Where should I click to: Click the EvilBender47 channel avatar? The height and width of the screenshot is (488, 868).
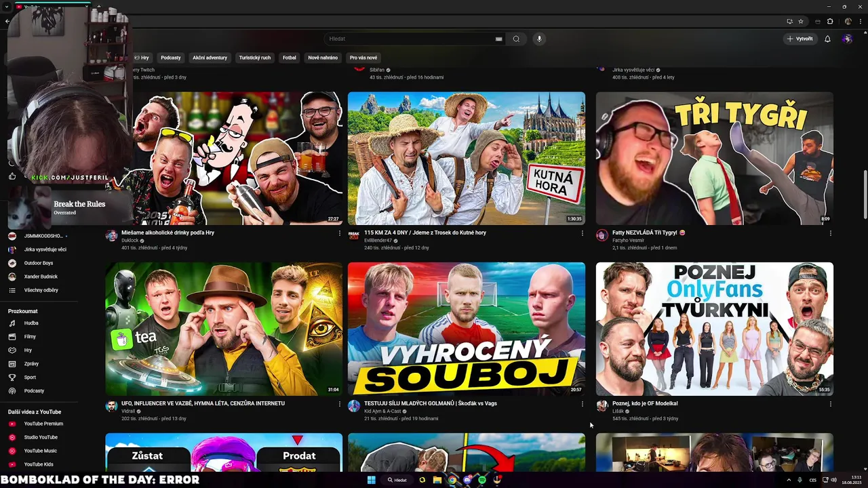coord(353,235)
